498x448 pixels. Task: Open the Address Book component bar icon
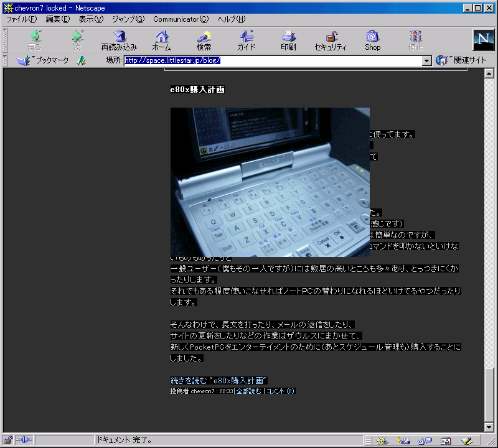[446, 441]
